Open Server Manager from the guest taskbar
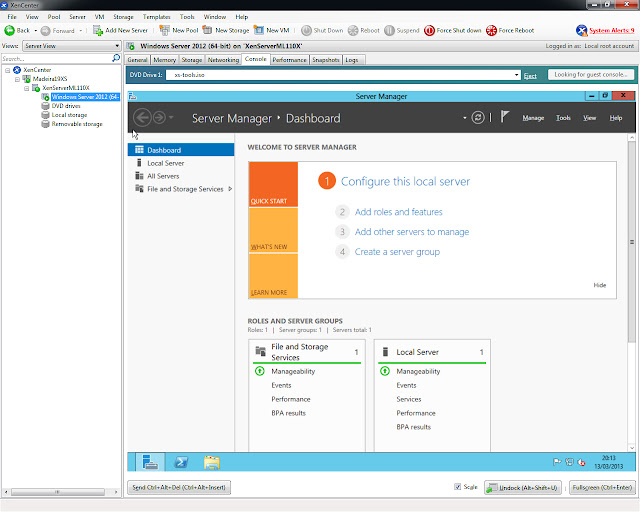This screenshot has width=640, height=512. (150, 462)
